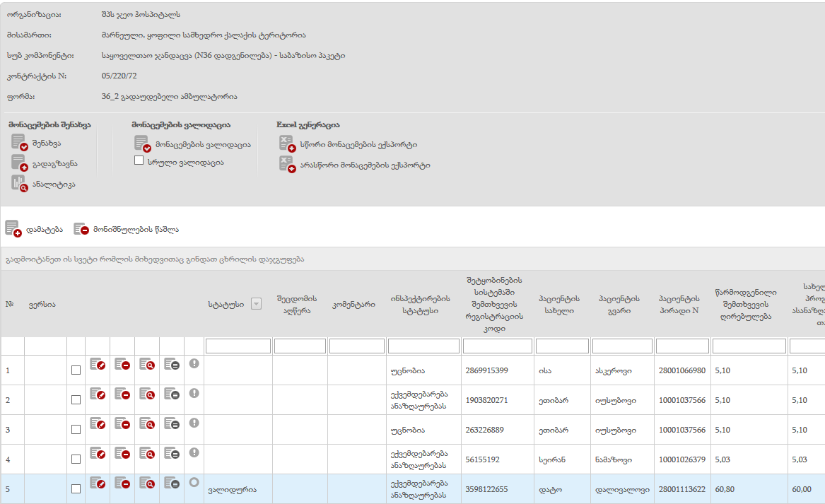Enable the სრული ვალიდაცია checkbox
The width and height of the screenshot is (825, 504).
tap(139, 161)
